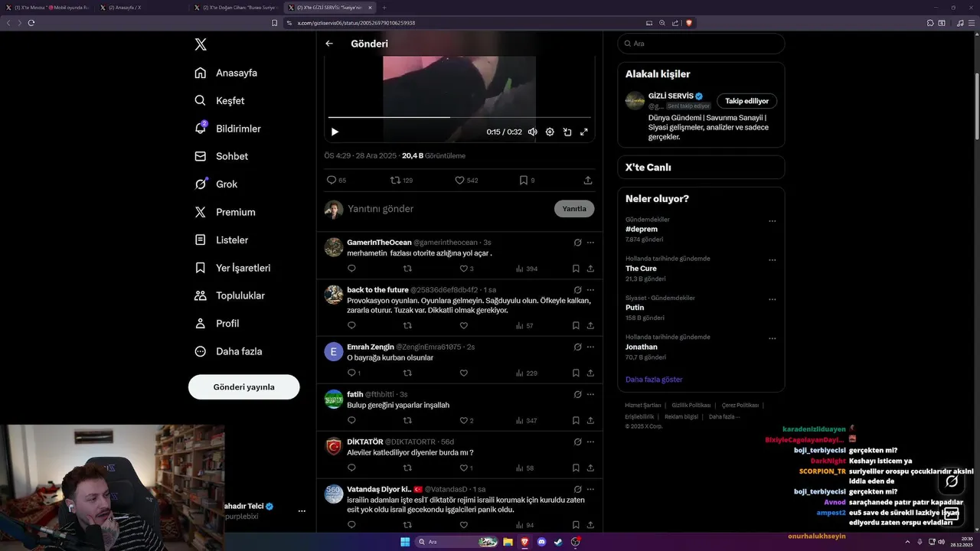This screenshot has width=980, height=551.
Task: Mute the video volume icon
Action: click(x=532, y=132)
